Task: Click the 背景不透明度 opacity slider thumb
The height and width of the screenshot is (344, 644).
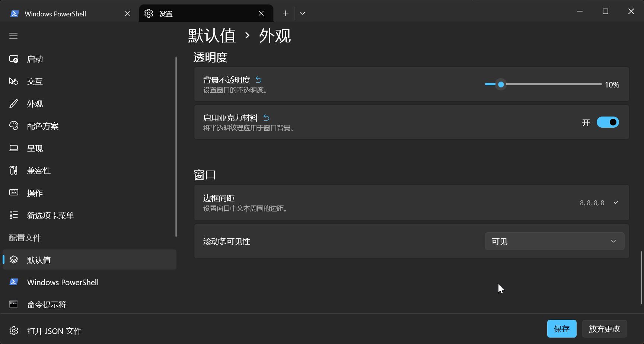Action: [x=501, y=85]
